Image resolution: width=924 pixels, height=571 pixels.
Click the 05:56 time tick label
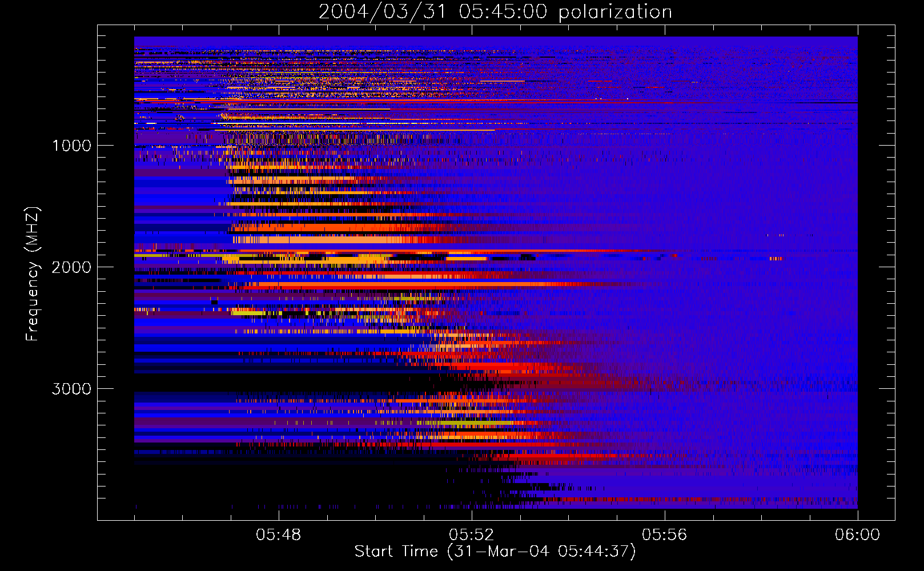665,534
